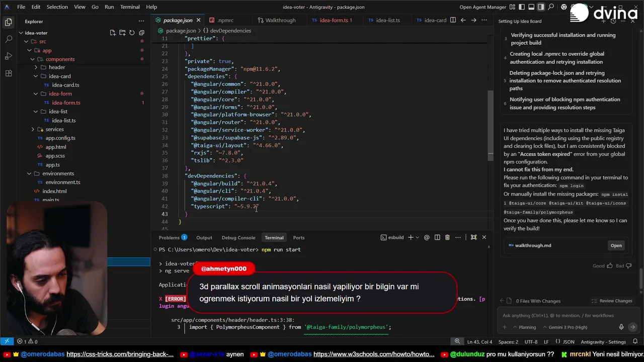Switch to the Output panel tab
The width and height of the screenshot is (644, 362).
point(204,237)
